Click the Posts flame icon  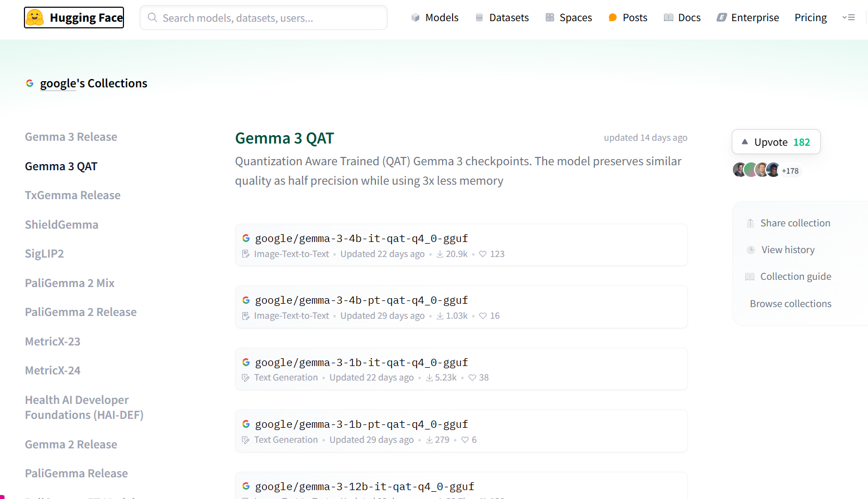[x=612, y=17]
